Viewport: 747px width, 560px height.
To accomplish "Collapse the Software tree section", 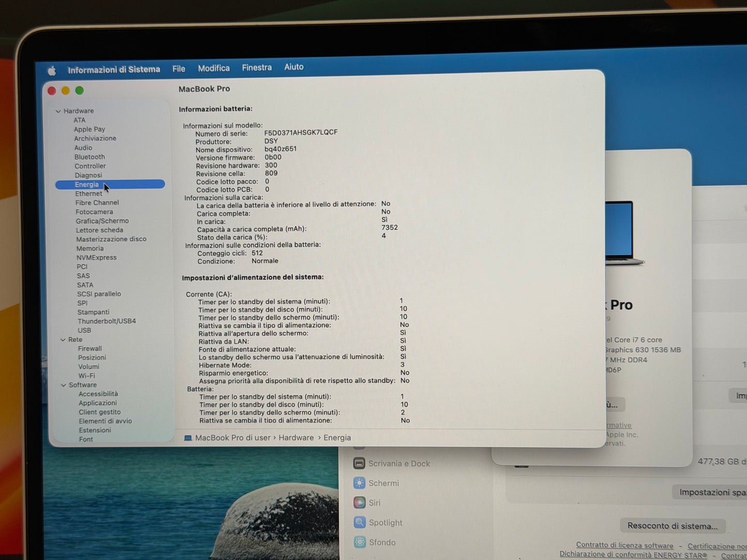I will [x=64, y=385].
